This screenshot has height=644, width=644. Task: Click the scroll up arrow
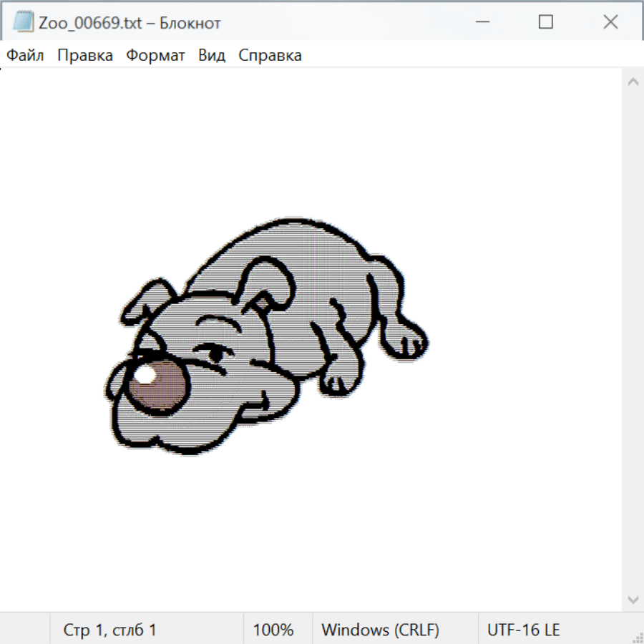[633, 82]
